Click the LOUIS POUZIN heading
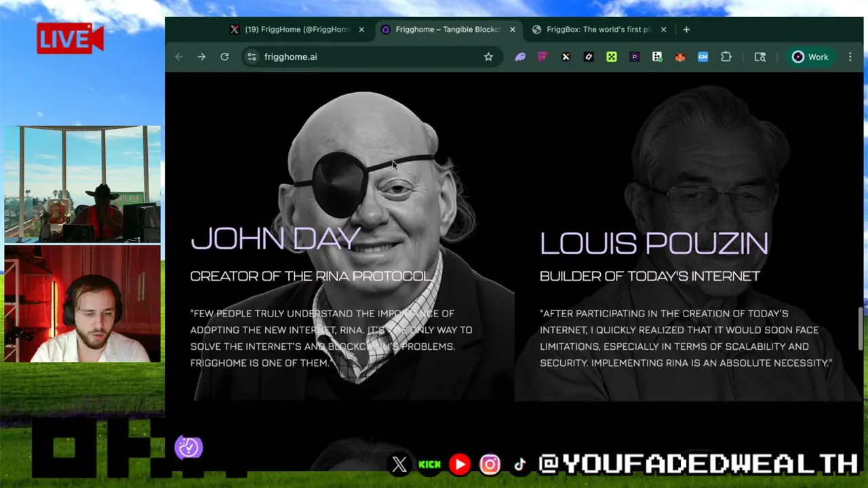Image resolution: width=868 pixels, height=488 pixels. 654,243
